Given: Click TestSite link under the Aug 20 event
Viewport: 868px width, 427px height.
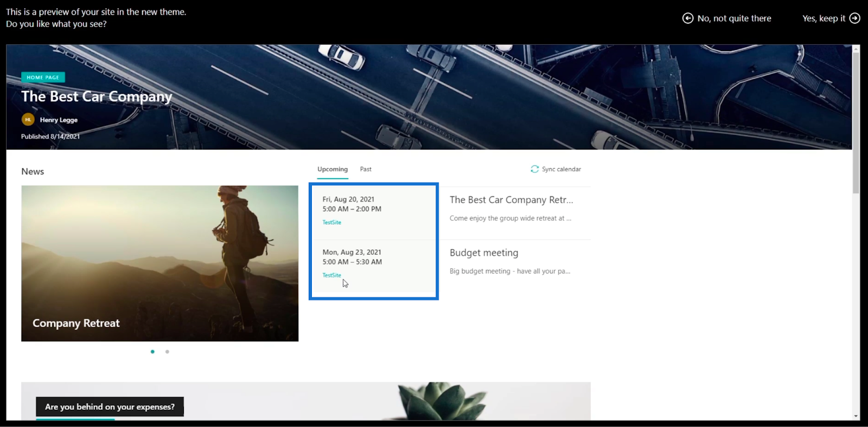Looking at the screenshot, I should [x=331, y=222].
